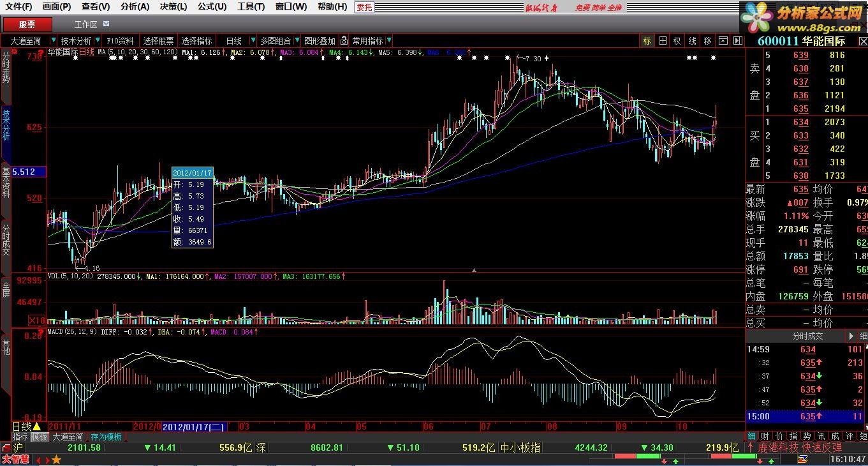This screenshot has width=868, height=466.
Task: Click the 选择指标 toolbar button
Action: (196, 41)
